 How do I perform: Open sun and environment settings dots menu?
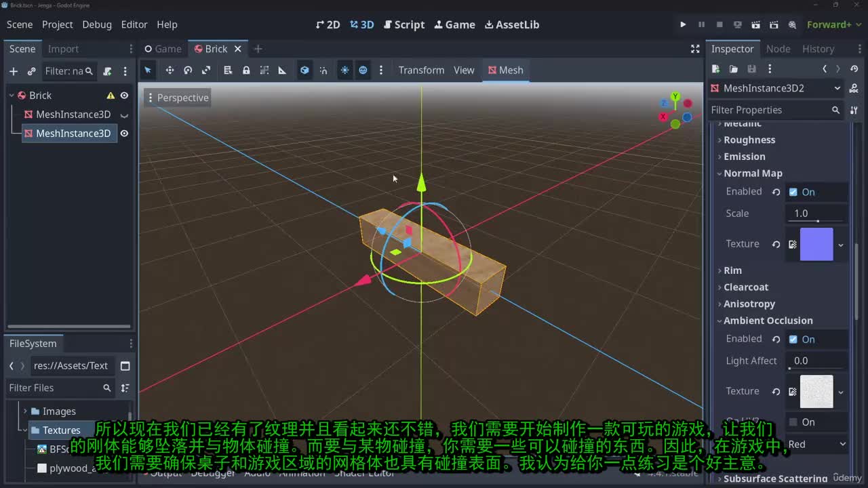(x=381, y=70)
